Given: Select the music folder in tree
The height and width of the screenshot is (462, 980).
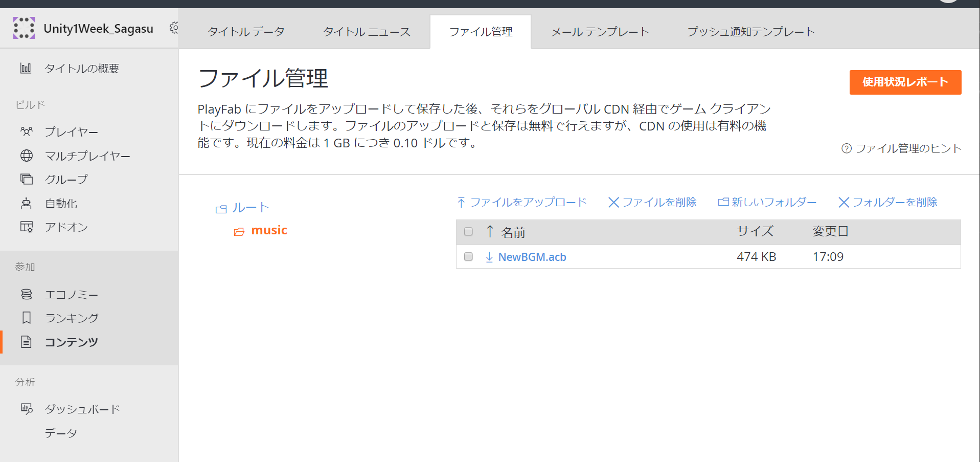Looking at the screenshot, I should 269,230.
